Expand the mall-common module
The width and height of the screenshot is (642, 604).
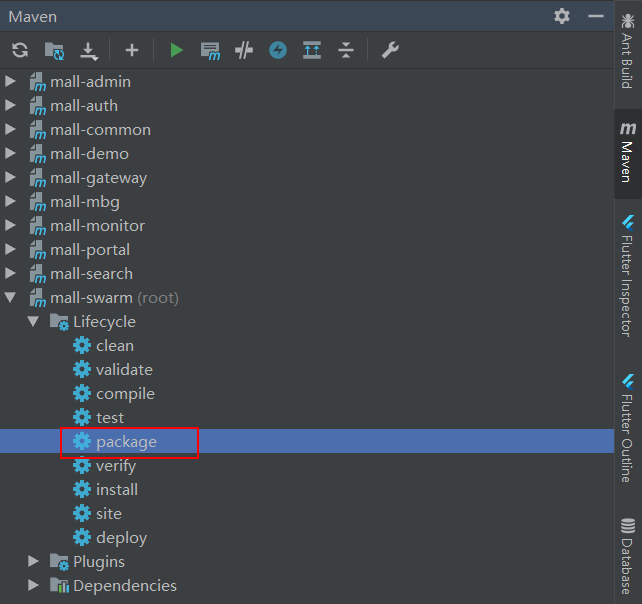tap(10, 129)
